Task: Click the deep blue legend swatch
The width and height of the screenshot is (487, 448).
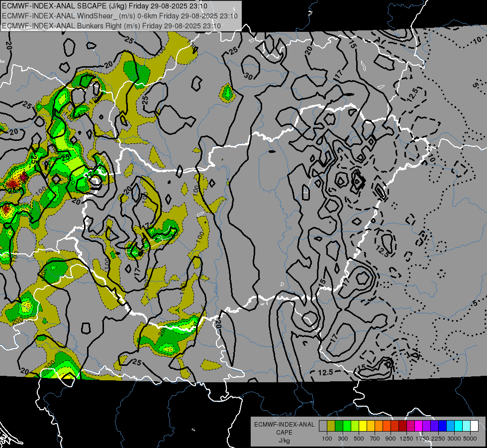Action: pos(443,426)
